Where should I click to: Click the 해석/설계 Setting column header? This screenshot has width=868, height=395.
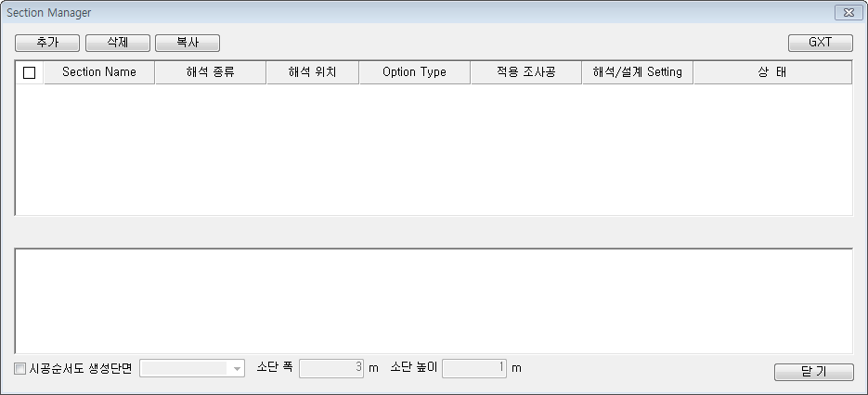(x=637, y=72)
